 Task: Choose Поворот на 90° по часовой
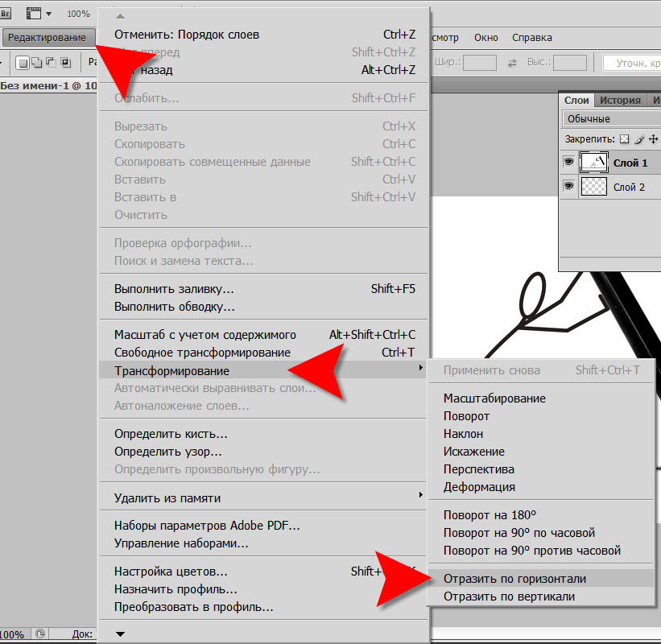click(542, 533)
